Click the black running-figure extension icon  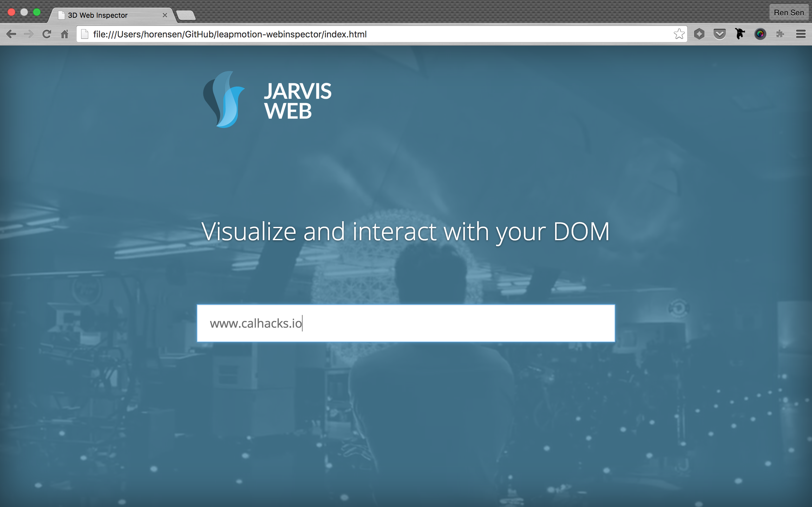pyautogui.click(x=740, y=34)
